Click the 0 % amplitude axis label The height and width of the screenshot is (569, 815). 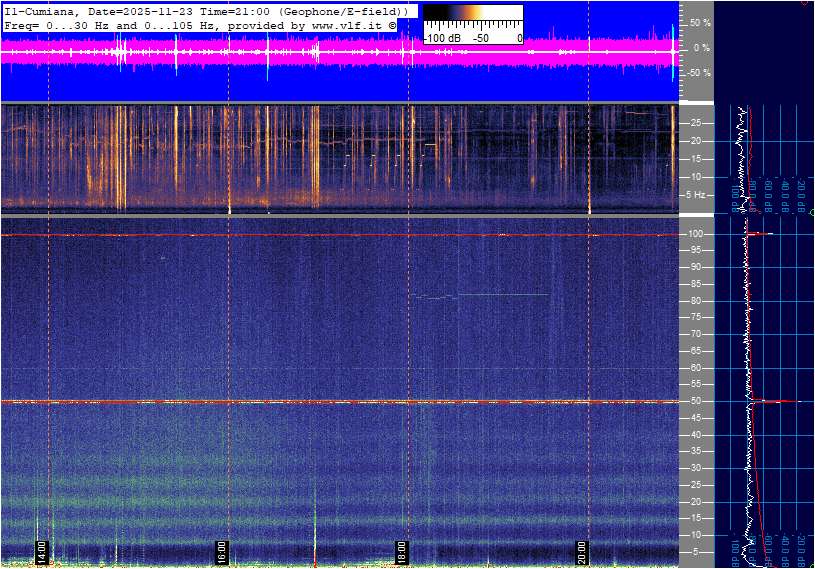click(x=702, y=47)
